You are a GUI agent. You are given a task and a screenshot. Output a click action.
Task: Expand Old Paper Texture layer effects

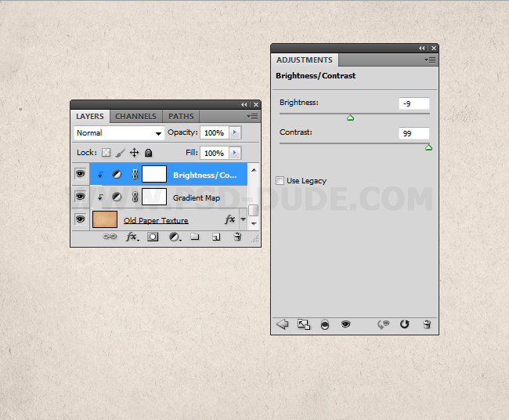pos(243,219)
